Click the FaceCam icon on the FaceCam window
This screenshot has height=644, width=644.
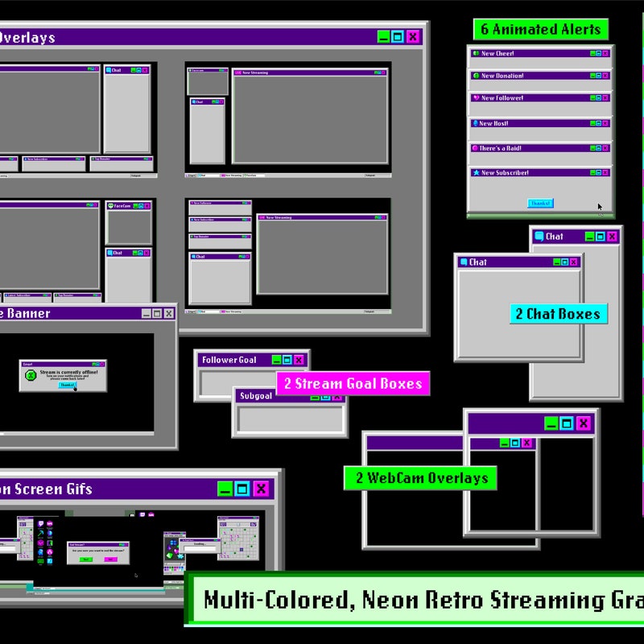click(x=111, y=205)
